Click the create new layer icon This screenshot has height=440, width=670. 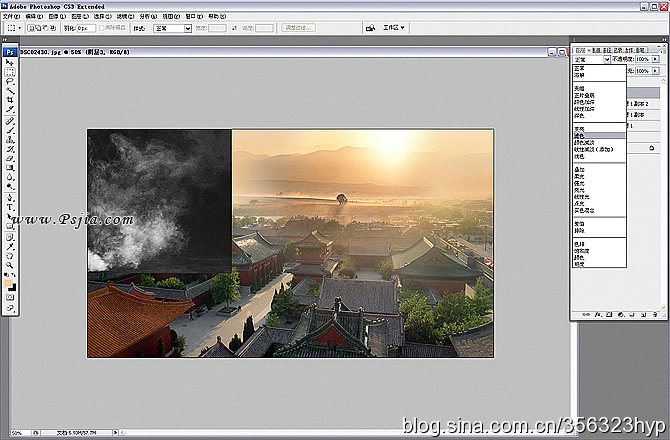click(643, 315)
